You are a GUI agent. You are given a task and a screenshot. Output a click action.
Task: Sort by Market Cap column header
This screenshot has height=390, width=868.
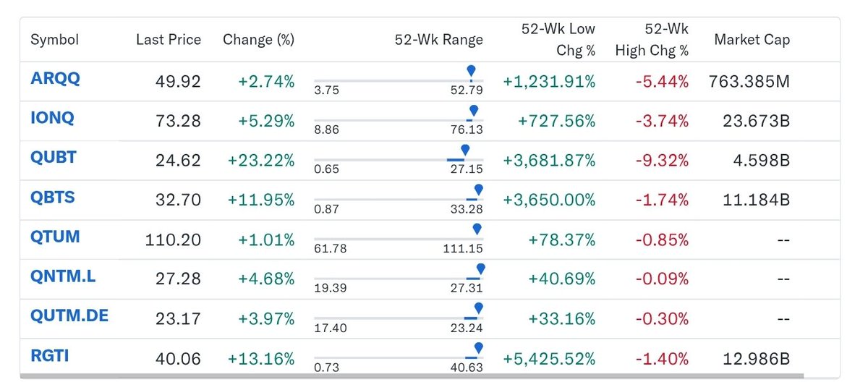click(x=752, y=40)
